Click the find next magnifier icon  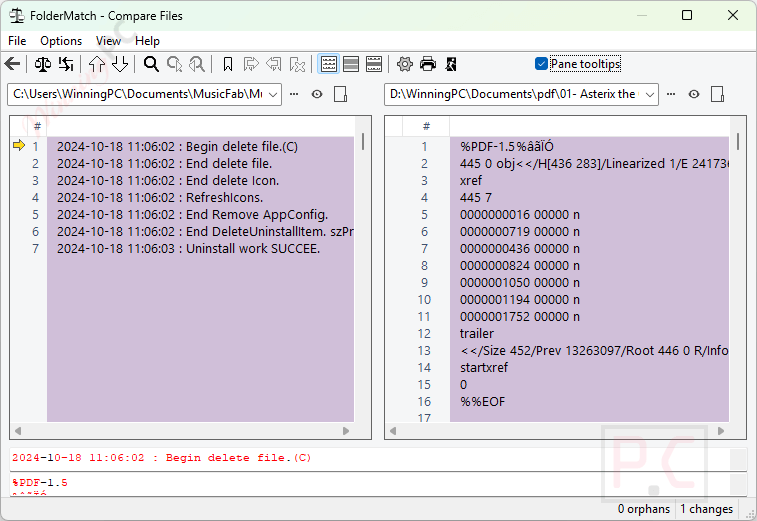pyautogui.click(x=174, y=64)
